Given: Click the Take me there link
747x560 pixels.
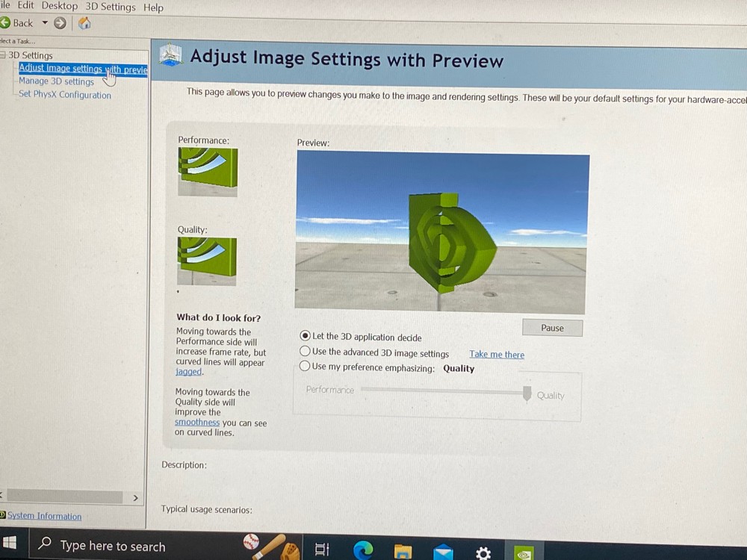Looking at the screenshot, I should (497, 354).
